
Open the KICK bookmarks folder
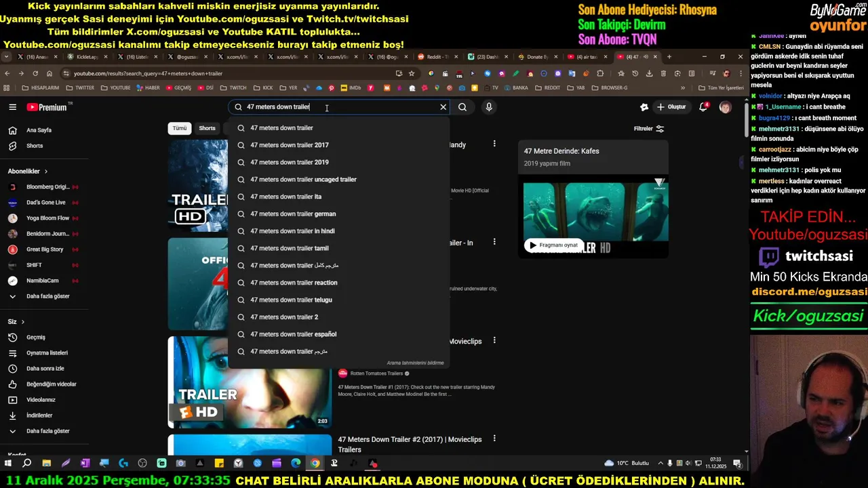pos(263,87)
